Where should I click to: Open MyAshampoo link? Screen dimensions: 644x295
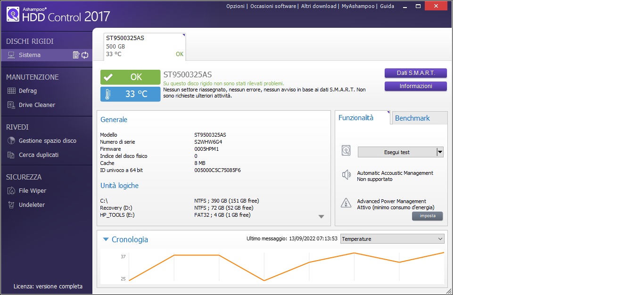[x=358, y=6]
